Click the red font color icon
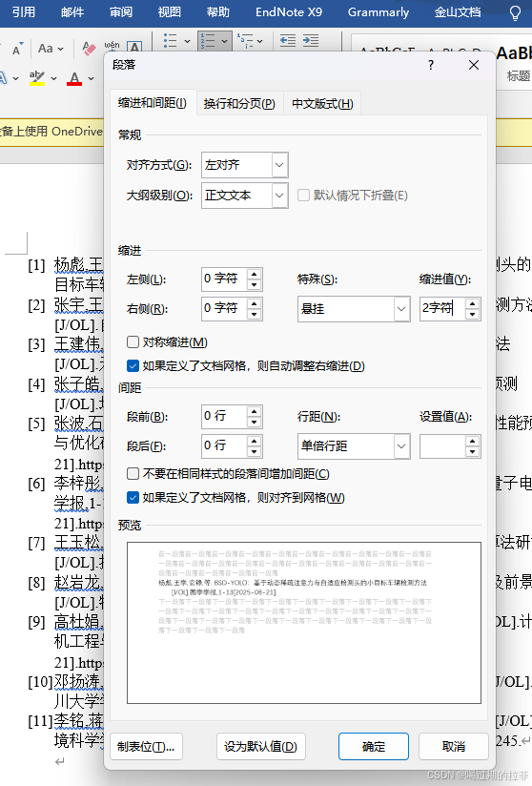532x786 pixels. coord(74,78)
